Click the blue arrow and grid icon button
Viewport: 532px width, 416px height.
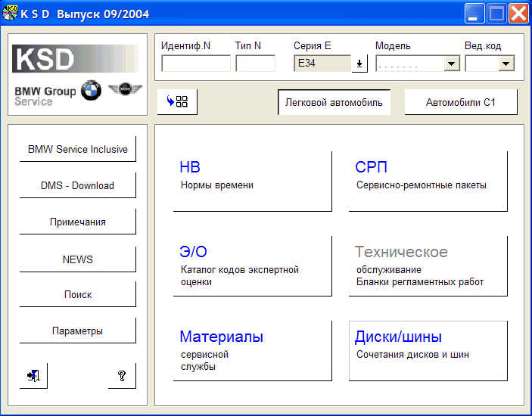(x=177, y=101)
